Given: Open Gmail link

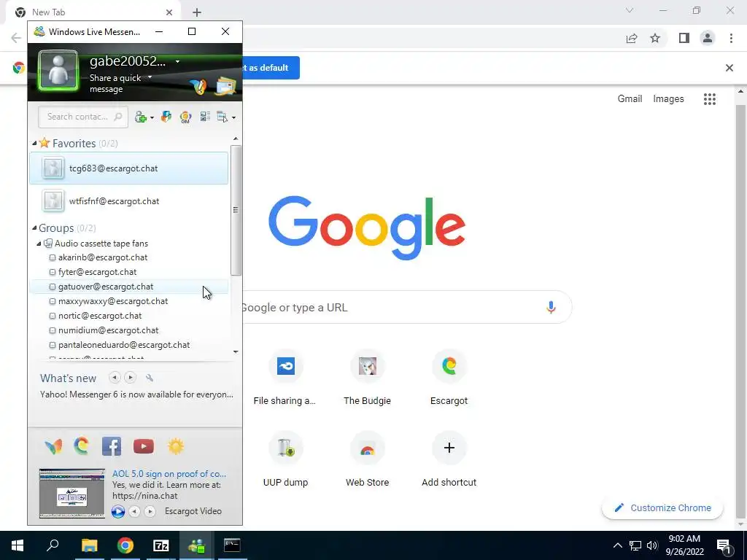Looking at the screenshot, I should (630, 98).
